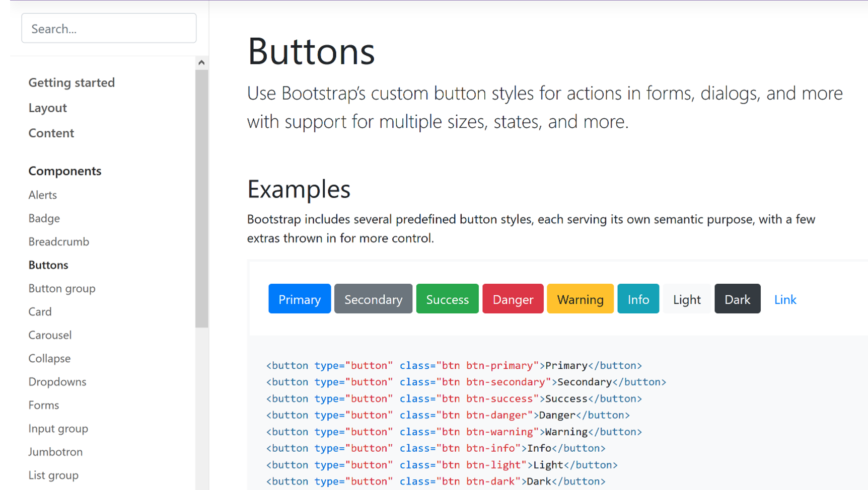The image size is (868, 490).
Task: Open Breadcrumb in the sidebar
Action: pyautogui.click(x=59, y=241)
